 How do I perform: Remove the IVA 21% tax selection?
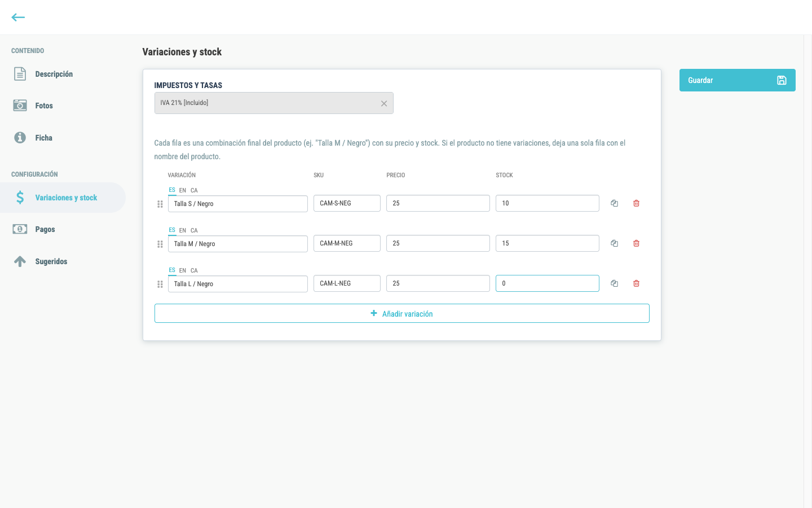(x=384, y=103)
